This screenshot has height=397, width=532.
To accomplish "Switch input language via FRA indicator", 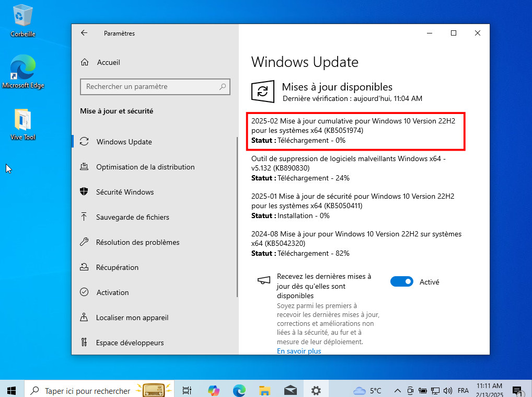I will pyautogui.click(x=463, y=391).
